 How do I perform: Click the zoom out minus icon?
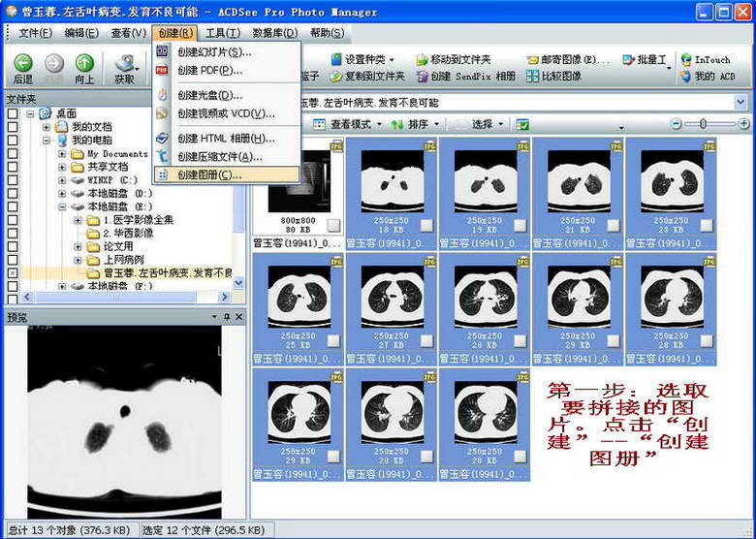(676, 124)
